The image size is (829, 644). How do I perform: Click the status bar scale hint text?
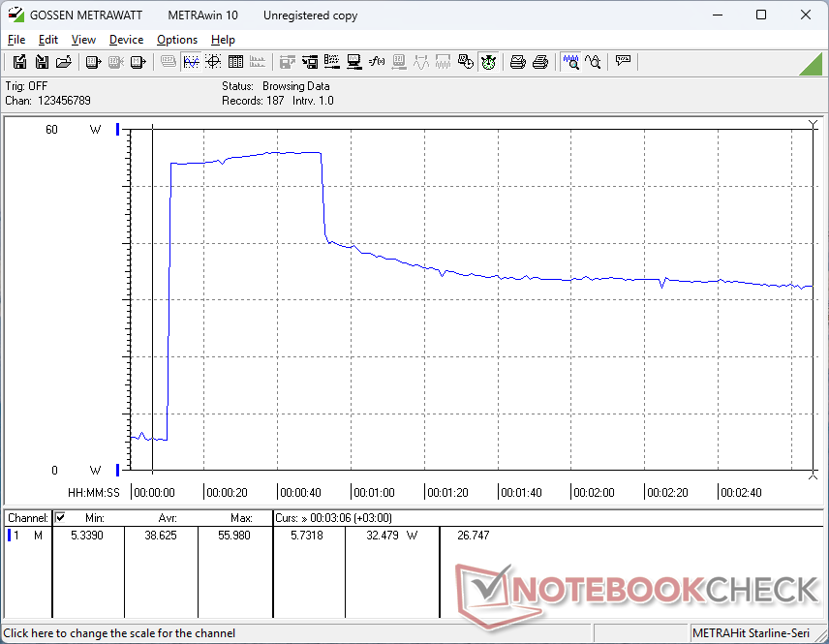(119, 633)
